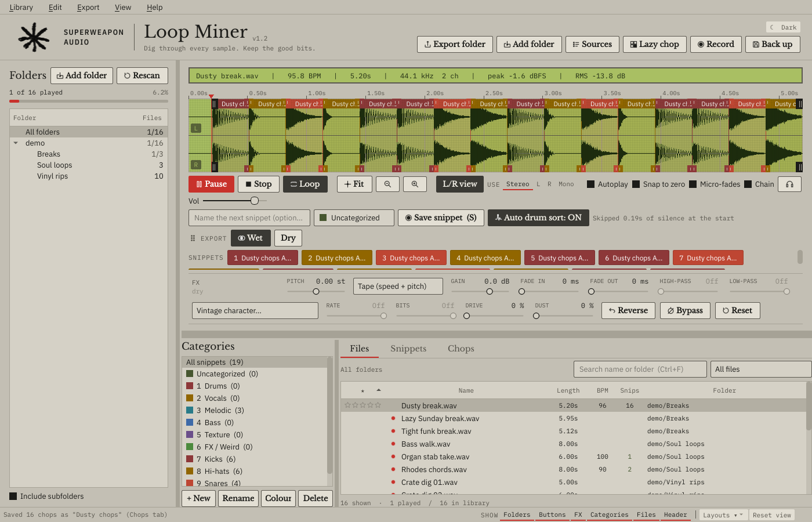Switch to Dark theme toggle
The width and height of the screenshot is (812, 522).
(783, 27)
